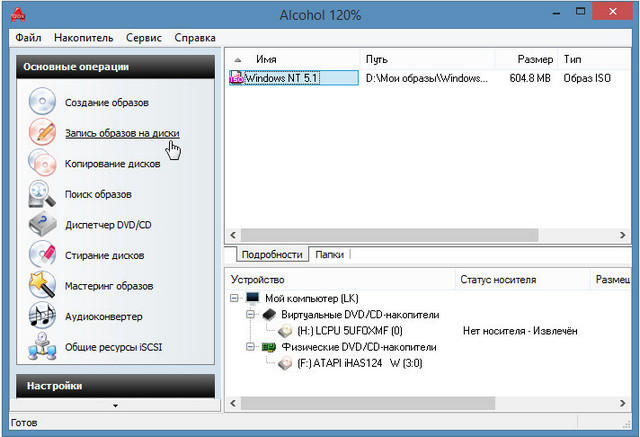Image resolution: width=640 pixels, height=437 pixels.
Task: Click left arrow of device pane scrollbar
Action: (233, 403)
